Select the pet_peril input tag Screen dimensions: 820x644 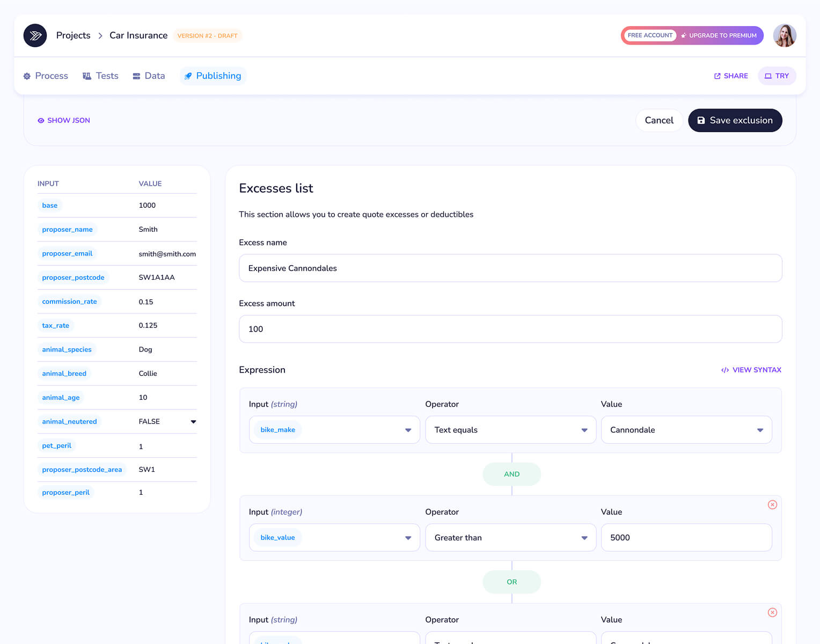point(57,445)
